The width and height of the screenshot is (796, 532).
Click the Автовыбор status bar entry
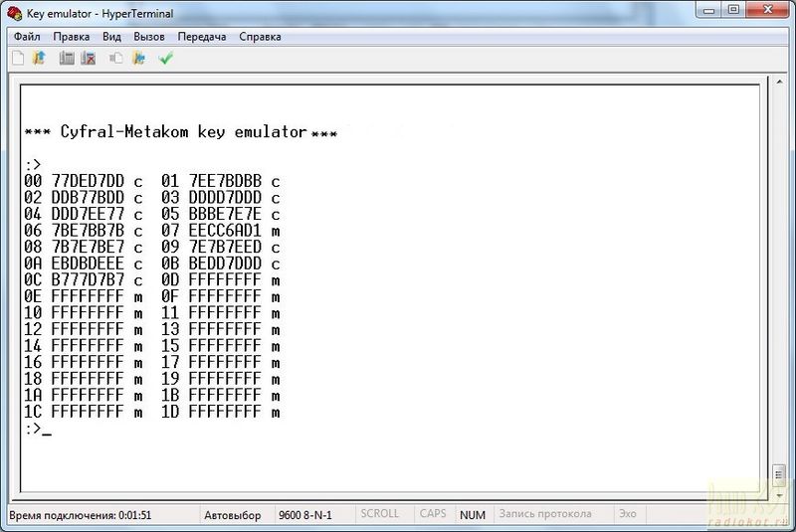[233, 515]
